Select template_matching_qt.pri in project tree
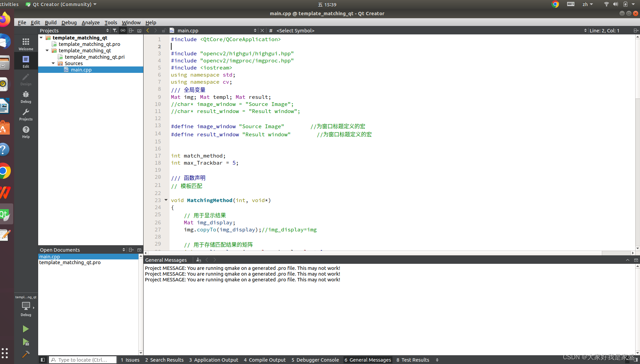Viewport: 640px width, 364px height. [95, 57]
